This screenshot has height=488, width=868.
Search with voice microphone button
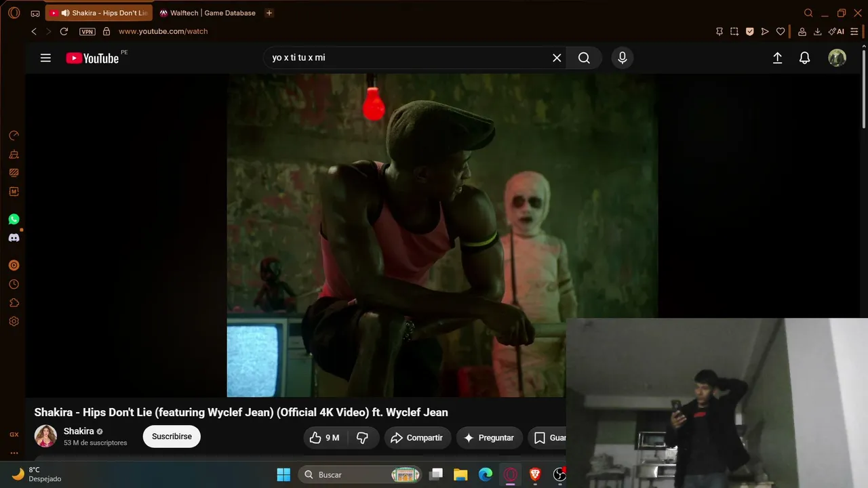coord(623,58)
